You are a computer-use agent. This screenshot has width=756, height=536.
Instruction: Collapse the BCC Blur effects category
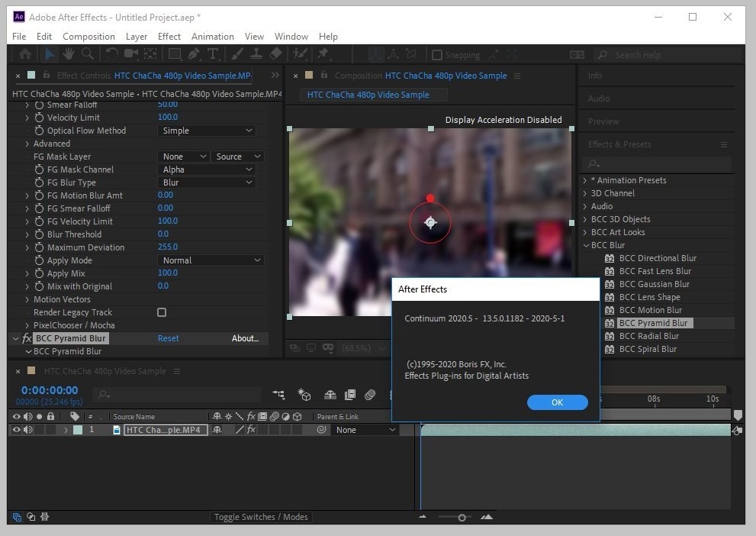pos(586,245)
